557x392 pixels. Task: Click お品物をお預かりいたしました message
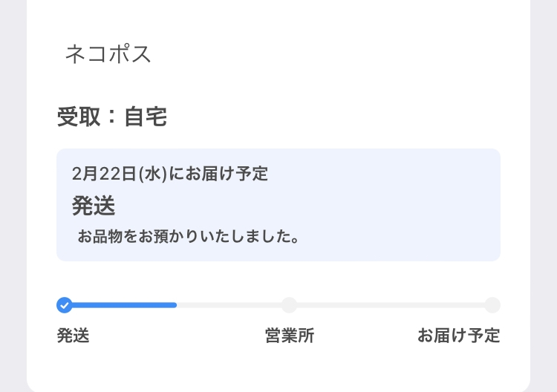[189, 236]
